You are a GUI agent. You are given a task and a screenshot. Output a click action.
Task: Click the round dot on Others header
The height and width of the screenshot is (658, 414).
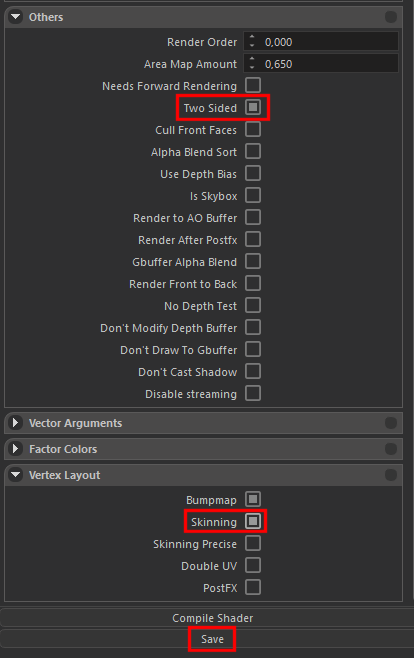pyautogui.click(x=391, y=17)
